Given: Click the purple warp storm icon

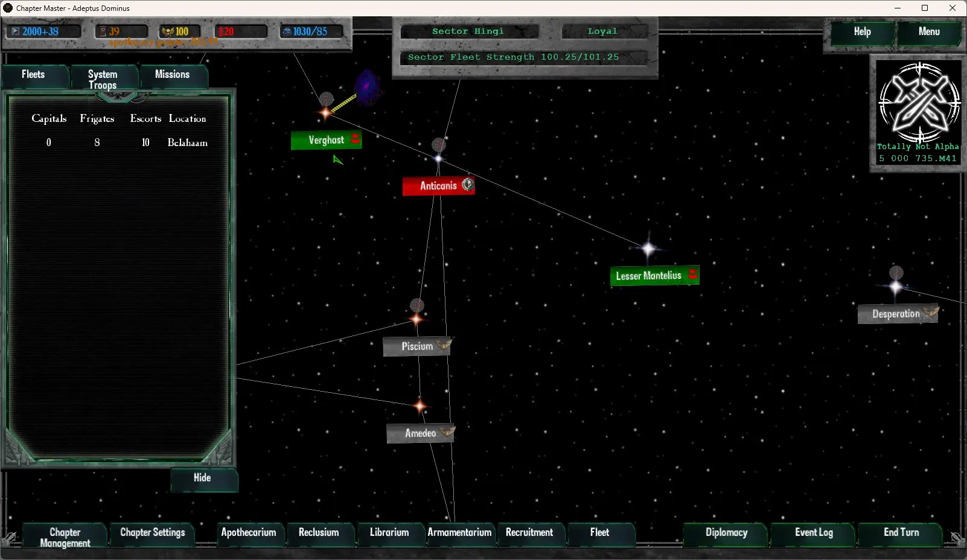Looking at the screenshot, I should pos(366,87).
